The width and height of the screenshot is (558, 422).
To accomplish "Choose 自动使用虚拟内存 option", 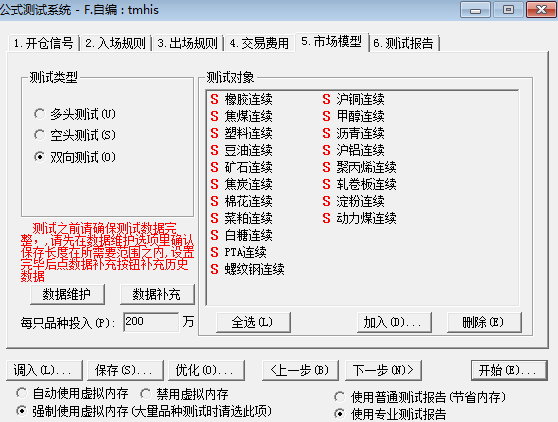I will coord(72,394).
